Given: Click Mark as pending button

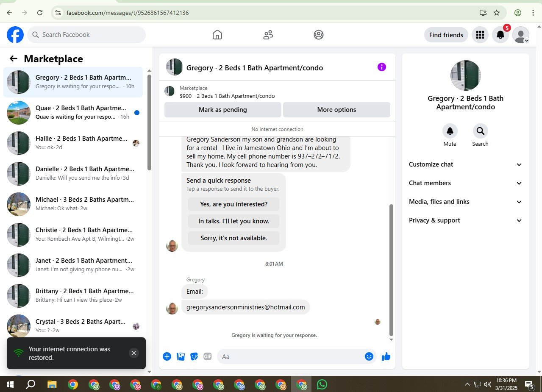Looking at the screenshot, I should click(x=223, y=110).
